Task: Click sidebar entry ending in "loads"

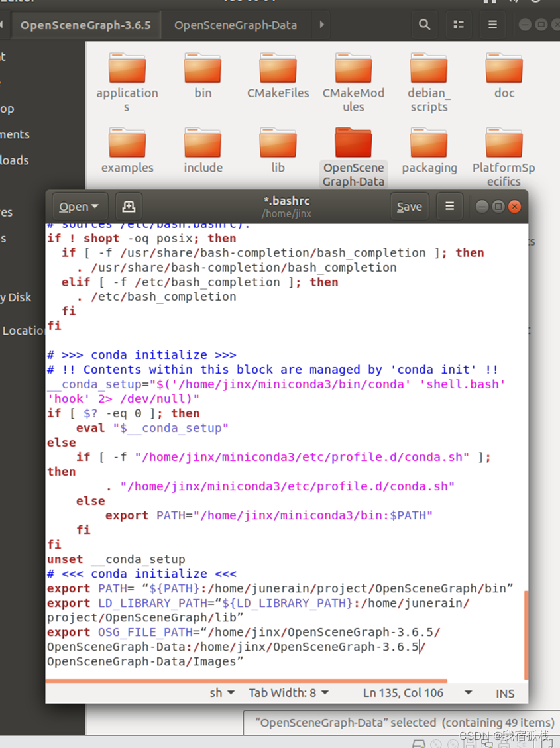Action: click(x=15, y=160)
